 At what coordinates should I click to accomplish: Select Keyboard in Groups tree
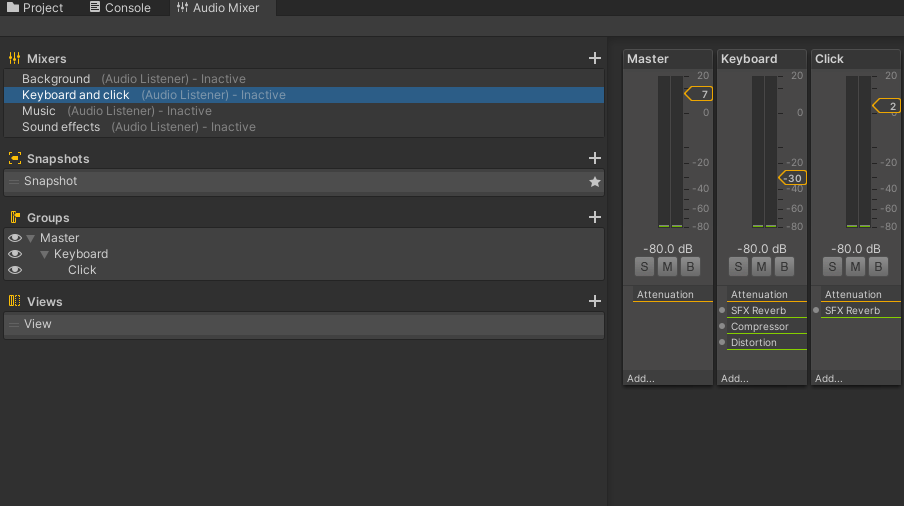pyautogui.click(x=81, y=254)
